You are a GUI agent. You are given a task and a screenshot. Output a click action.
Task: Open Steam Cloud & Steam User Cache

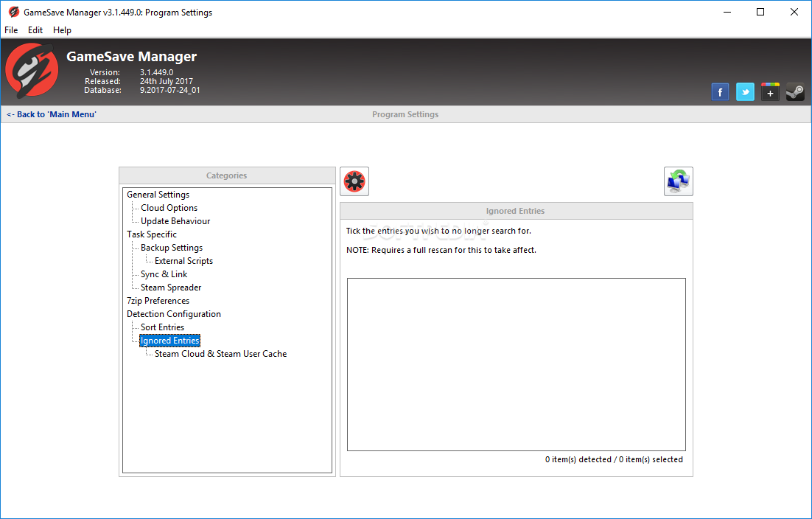pos(220,354)
